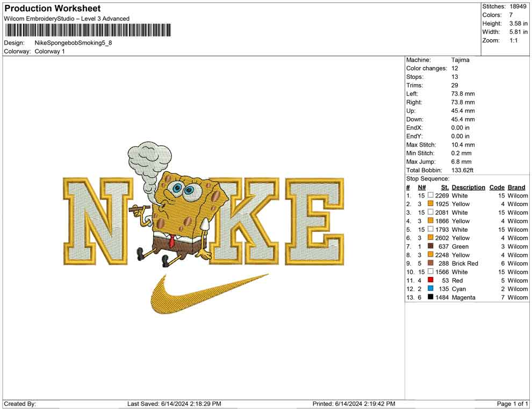
Task: Click the stitch count 288 in the Brick Red row
Action: (443, 264)
